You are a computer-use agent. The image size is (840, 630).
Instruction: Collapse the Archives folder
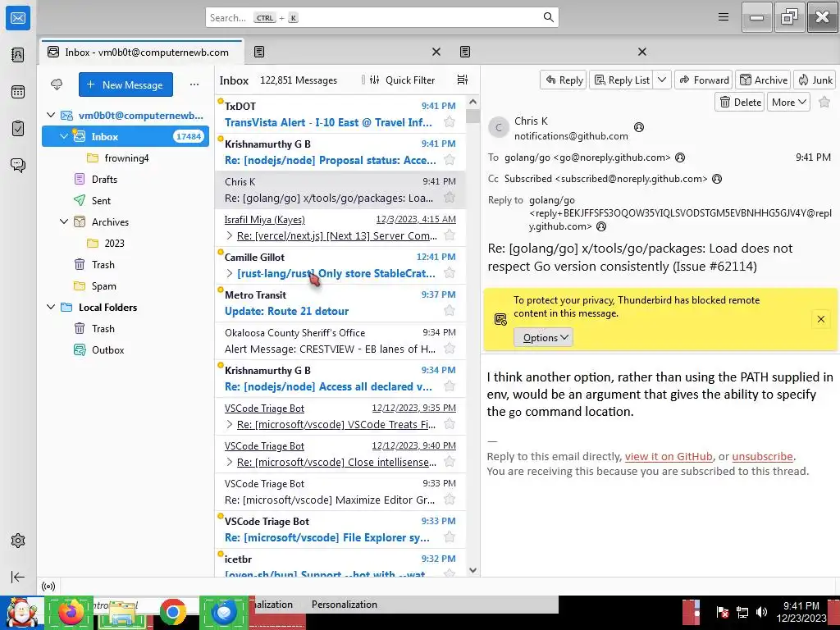pyautogui.click(x=64, y=221)
